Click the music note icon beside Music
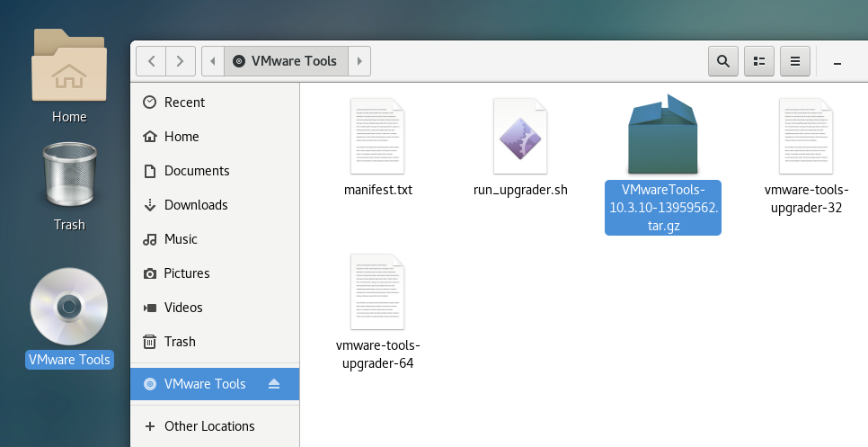The width and height of the screenshot is (868, 447). tap(149, 239)
